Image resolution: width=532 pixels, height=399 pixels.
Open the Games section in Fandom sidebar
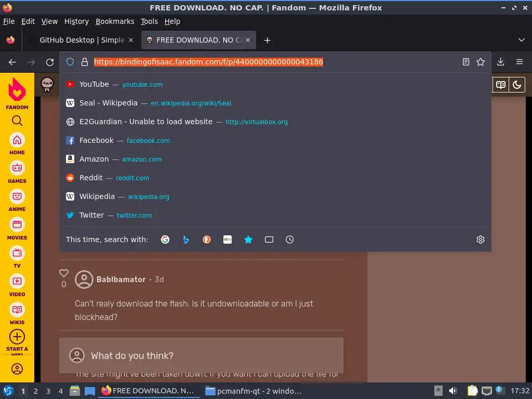coord(17,172)
